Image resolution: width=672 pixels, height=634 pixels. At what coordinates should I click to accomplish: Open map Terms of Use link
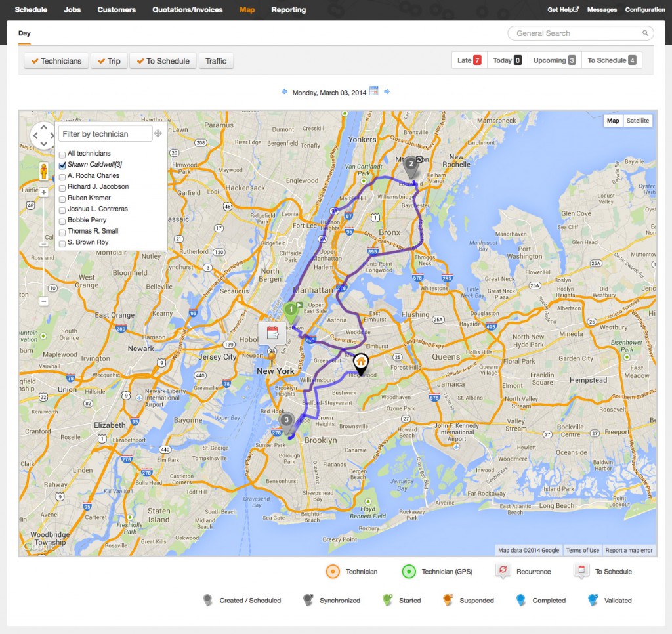point(582,551)
